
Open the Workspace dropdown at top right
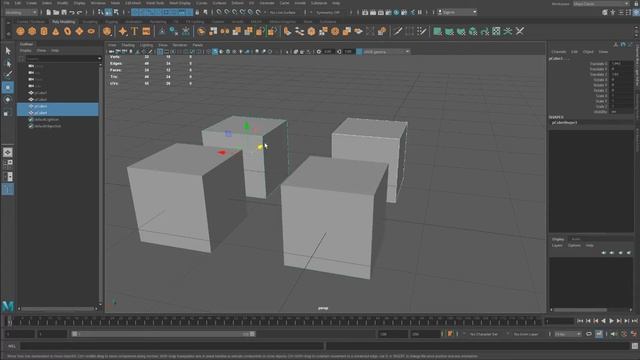pyautogui.click(x=601, y=3)
